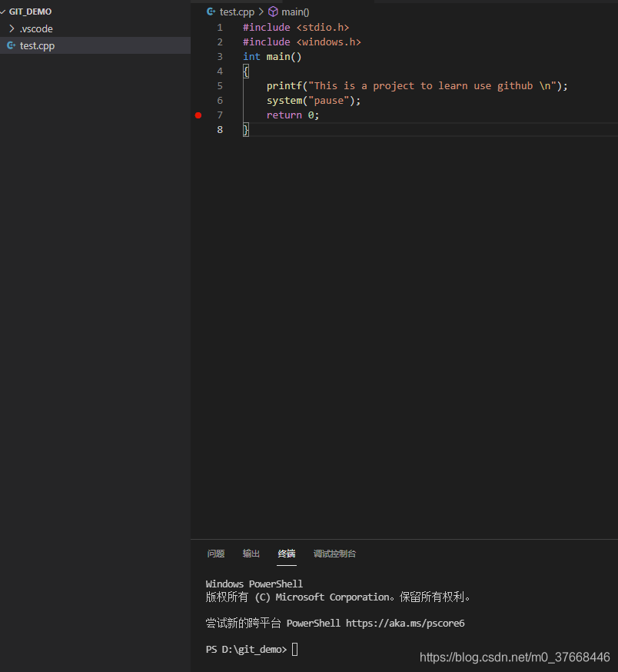Remove the red breakpoint on line 7

tap(198, 115)
